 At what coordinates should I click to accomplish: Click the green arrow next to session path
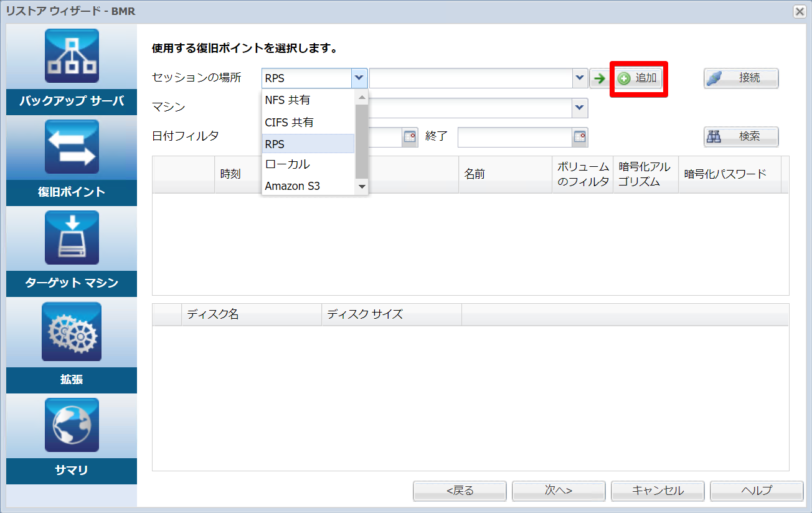click(598, 78)
